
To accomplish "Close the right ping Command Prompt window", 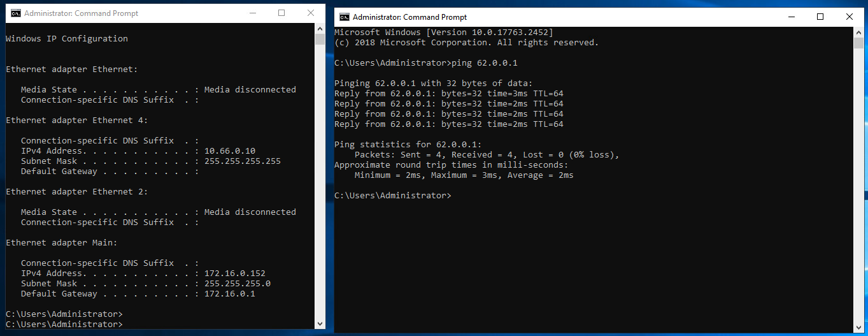I will [x=850, y=17].
